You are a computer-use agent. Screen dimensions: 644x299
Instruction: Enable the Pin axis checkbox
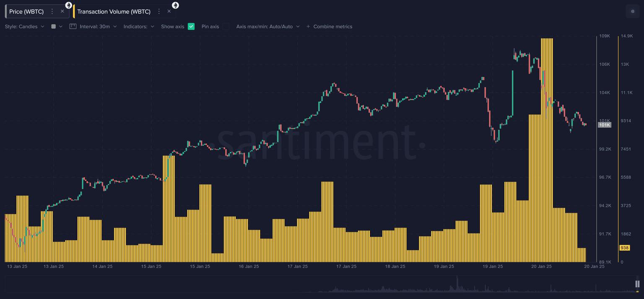click(226, 26)
